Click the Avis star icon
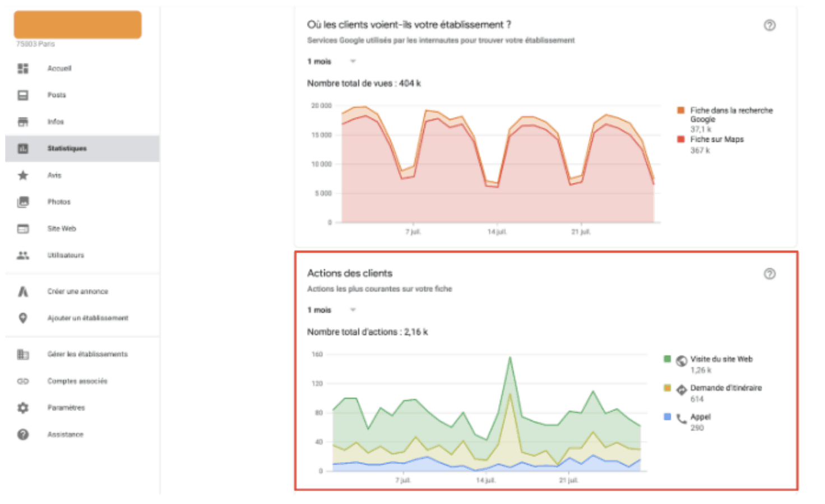The height and width of the screenshot is (504, 825). coord(23,175)
